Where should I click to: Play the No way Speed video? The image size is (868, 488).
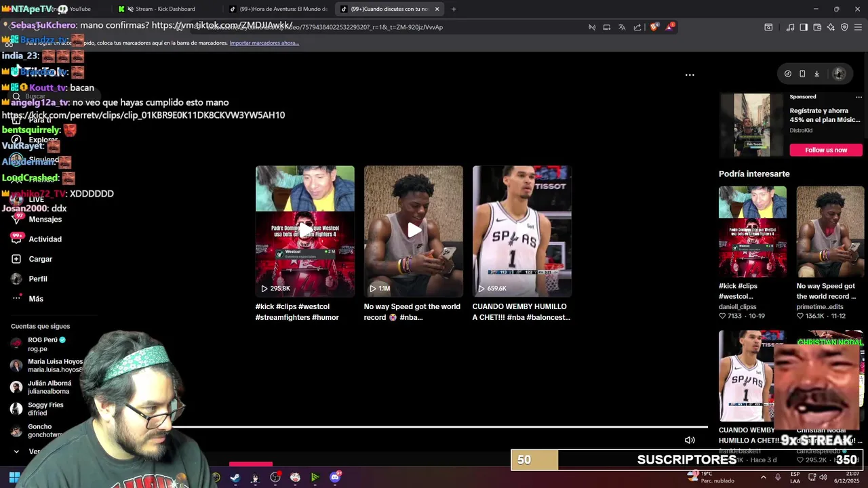414,231
